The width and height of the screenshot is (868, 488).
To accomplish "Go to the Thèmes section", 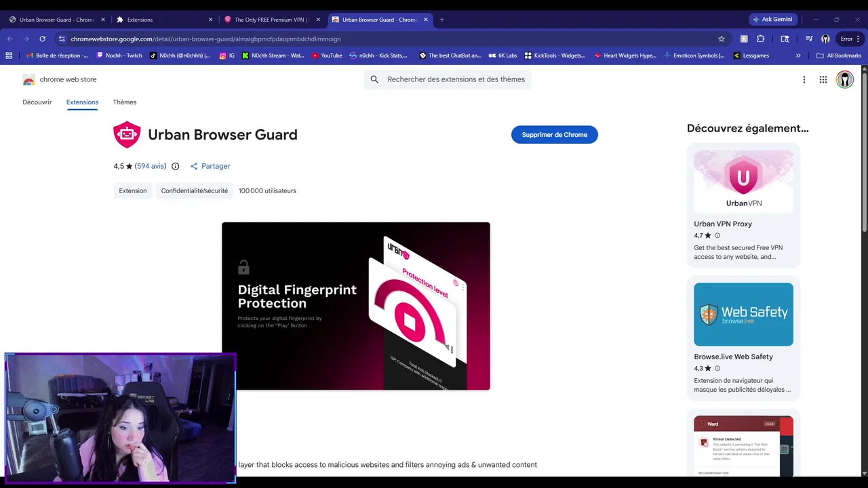I will tap(125, 102).
